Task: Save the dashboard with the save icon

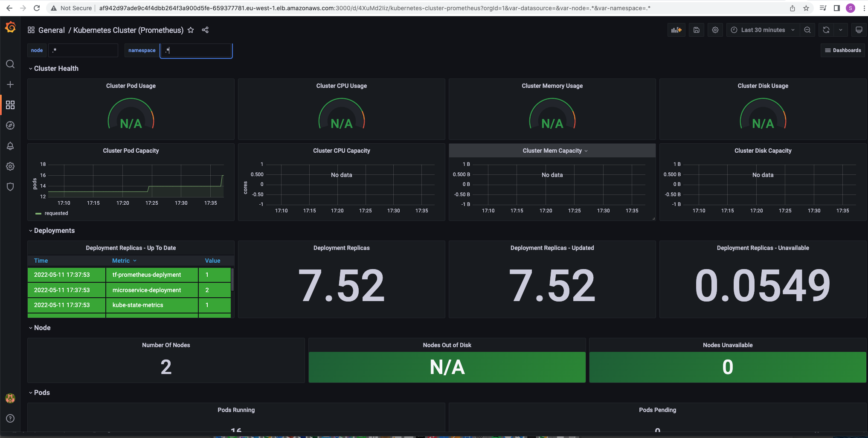Action: click(x=697, y=30)
